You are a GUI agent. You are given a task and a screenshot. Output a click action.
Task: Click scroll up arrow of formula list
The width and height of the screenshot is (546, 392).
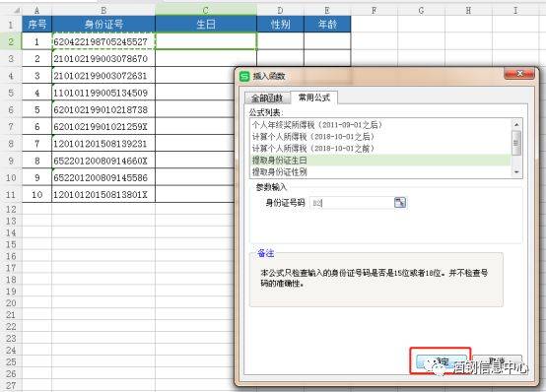516,124
